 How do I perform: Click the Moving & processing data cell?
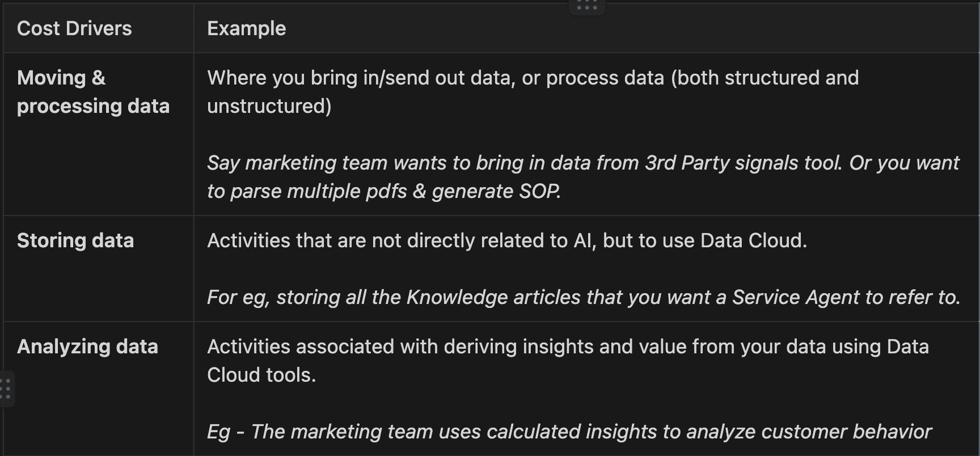[93, 92]
